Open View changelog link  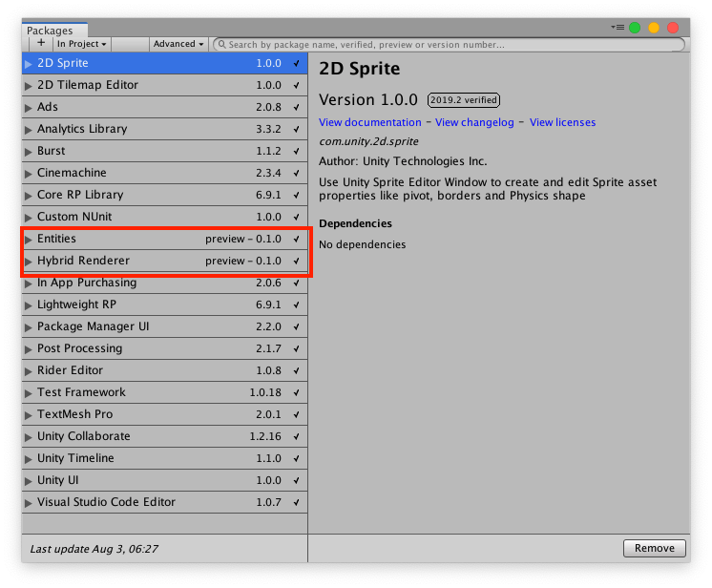[474, 122]
